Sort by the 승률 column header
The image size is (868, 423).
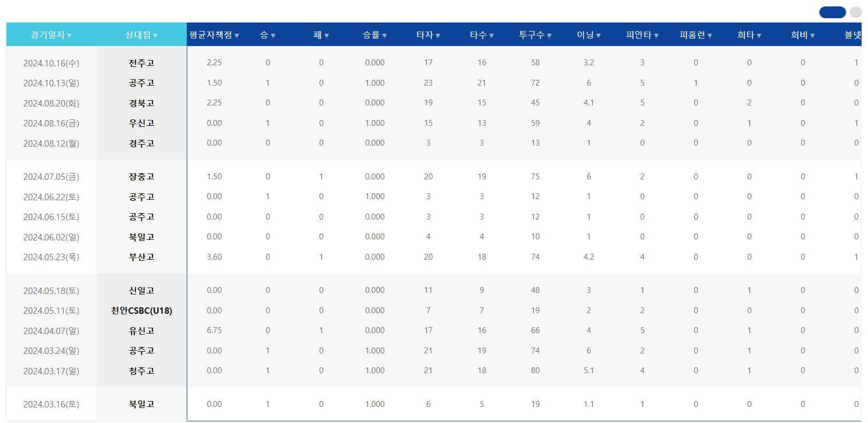pos(375,35)
